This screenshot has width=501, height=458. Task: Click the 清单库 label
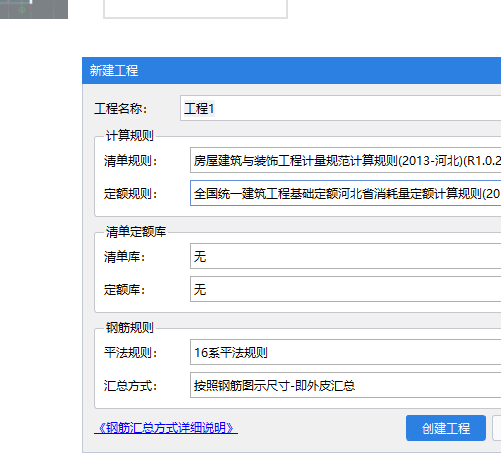click(x=124, y=257)
